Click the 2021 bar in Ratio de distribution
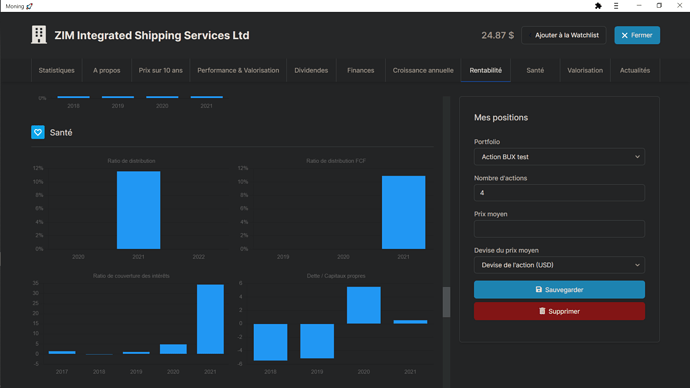The height and width of the screenshot is (388, 690). (138, 210)
